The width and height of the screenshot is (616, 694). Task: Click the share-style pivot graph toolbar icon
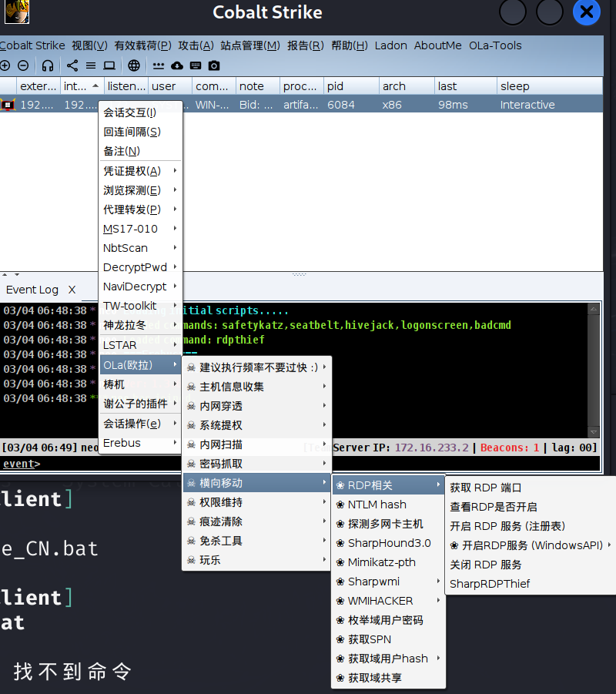(72, 65)
